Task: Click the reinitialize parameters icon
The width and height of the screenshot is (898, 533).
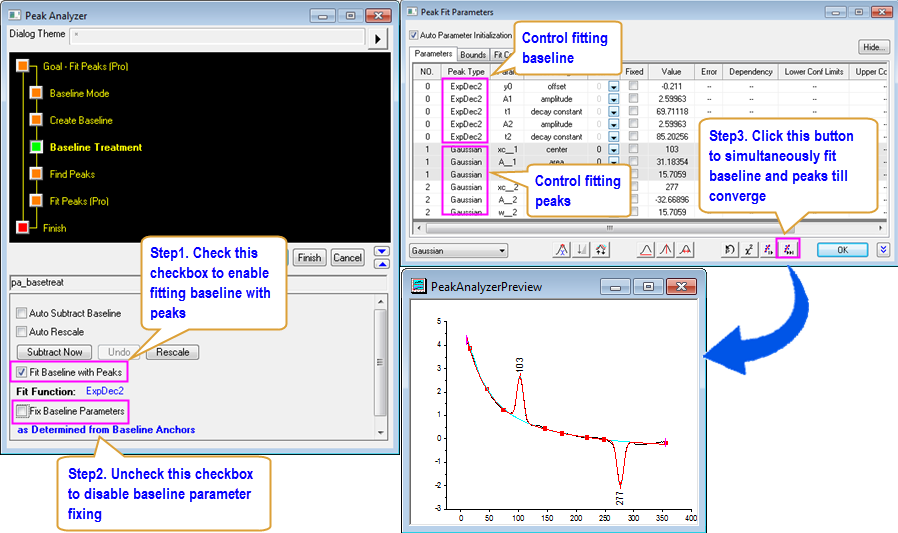Action: tap(729, 250)
